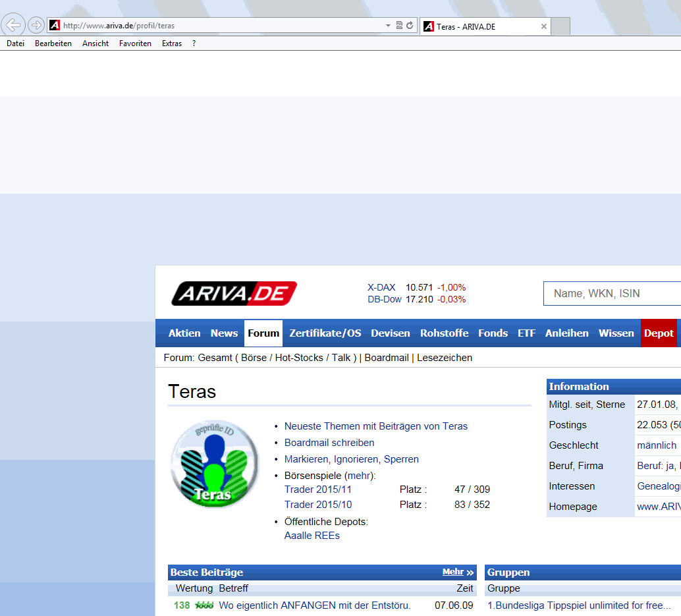Viewport: 681px width, 616px height.
Task: Close the Teras - ARIVA.DE tab
Action: (544, 26)
